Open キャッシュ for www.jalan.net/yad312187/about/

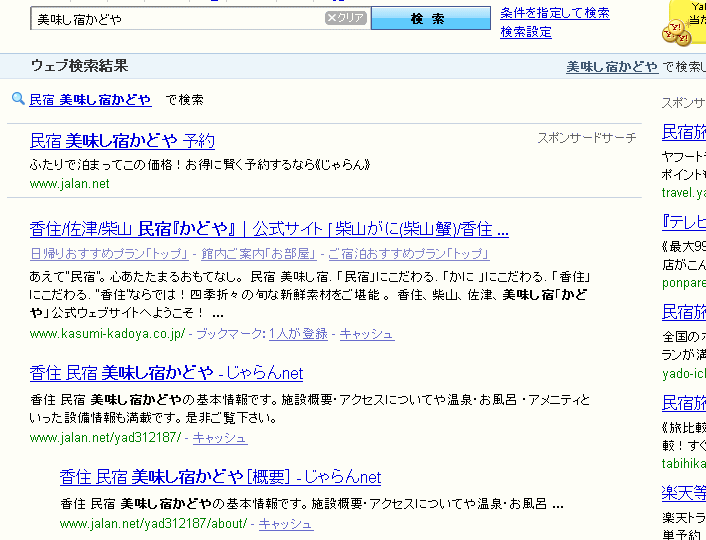tap(285, 524)
